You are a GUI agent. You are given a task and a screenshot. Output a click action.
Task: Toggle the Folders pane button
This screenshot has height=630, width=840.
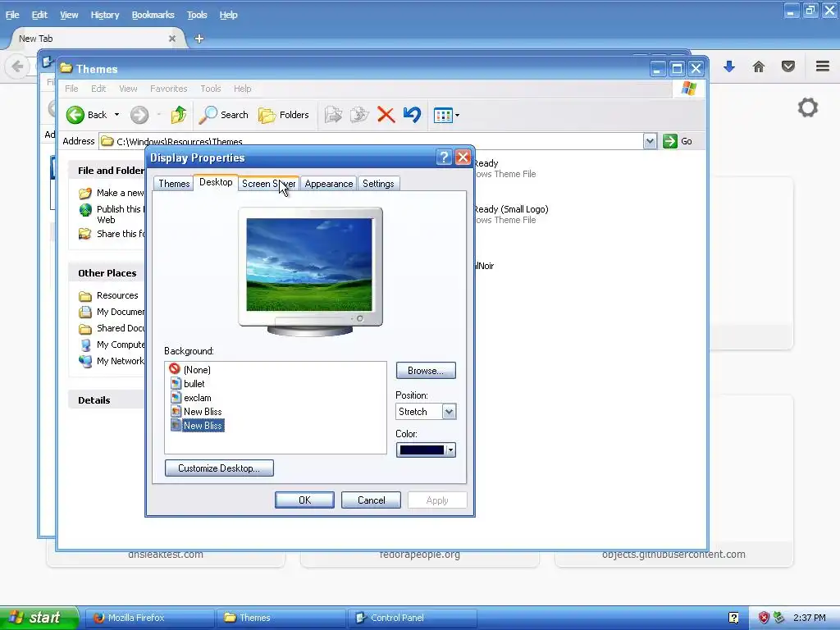click(284, 115)
